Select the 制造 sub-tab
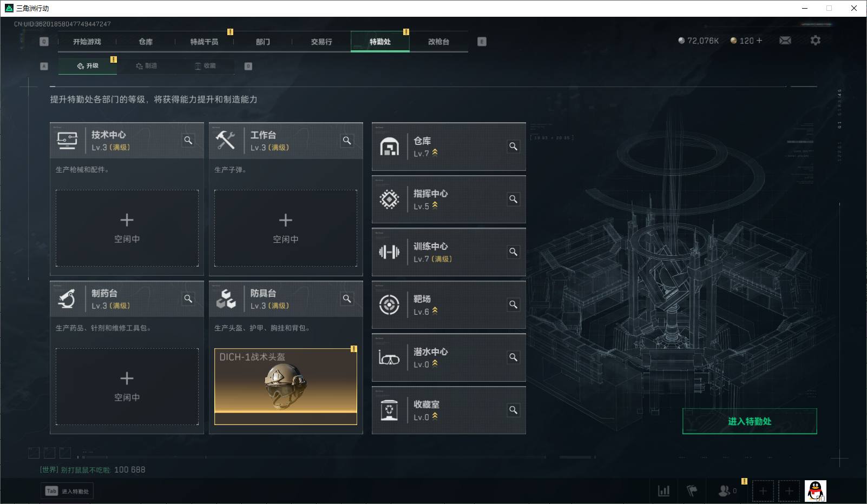The height and width of the screenshot is (504, 867). (146, 66)
